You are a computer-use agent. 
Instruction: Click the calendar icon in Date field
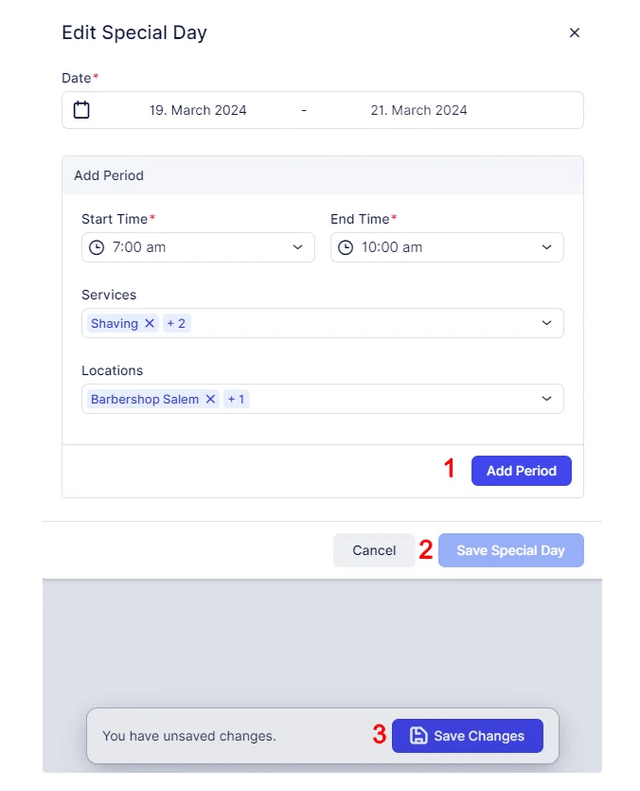coord(81,109)
